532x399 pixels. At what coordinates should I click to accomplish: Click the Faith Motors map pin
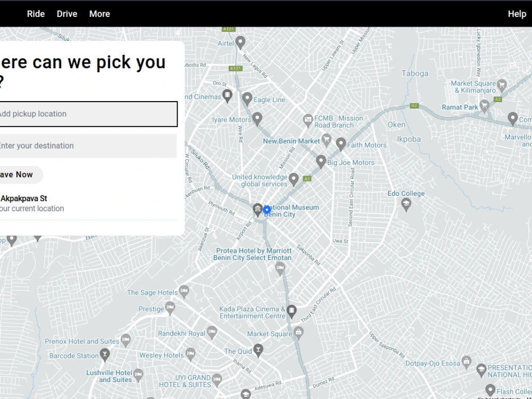tap(340, 144)
